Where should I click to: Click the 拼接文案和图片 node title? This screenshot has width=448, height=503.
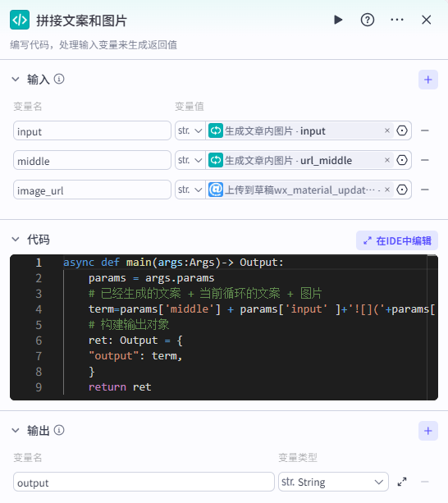click(81, 21)
